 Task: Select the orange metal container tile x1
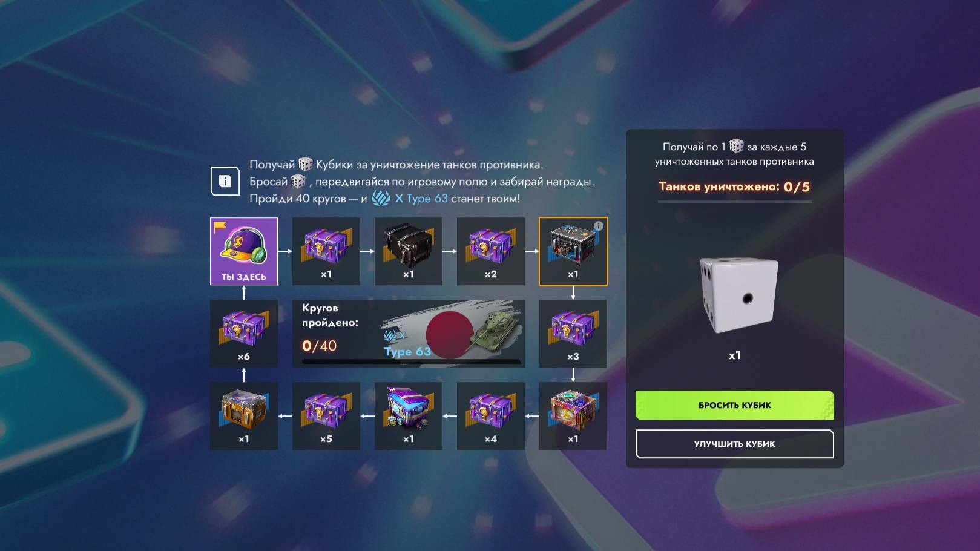(244, 416)
